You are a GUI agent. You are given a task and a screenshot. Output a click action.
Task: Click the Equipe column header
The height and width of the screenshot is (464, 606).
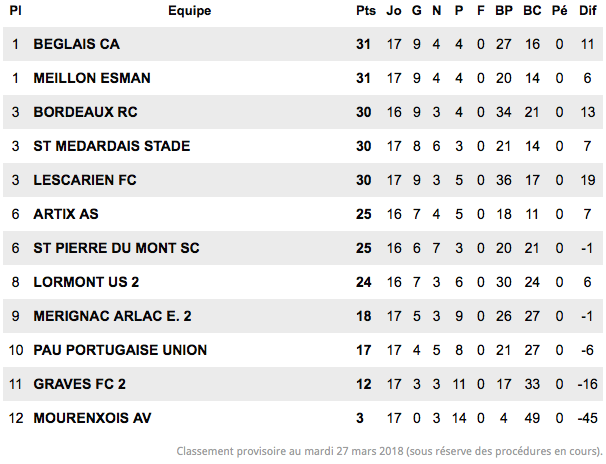190,11
